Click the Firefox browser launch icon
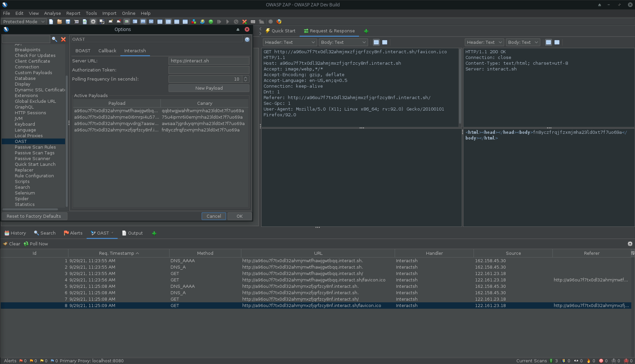The width and height of the screenshot is (635, 364). tap(279, 22)
